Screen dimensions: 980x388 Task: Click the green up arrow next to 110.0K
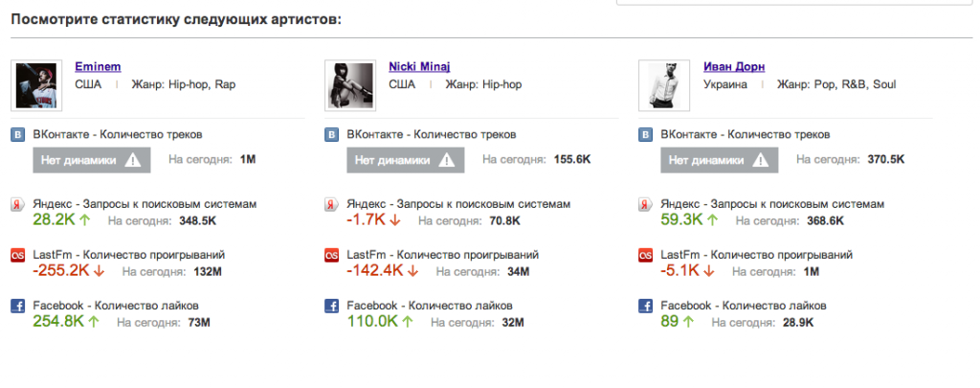[x=408, y=322]
